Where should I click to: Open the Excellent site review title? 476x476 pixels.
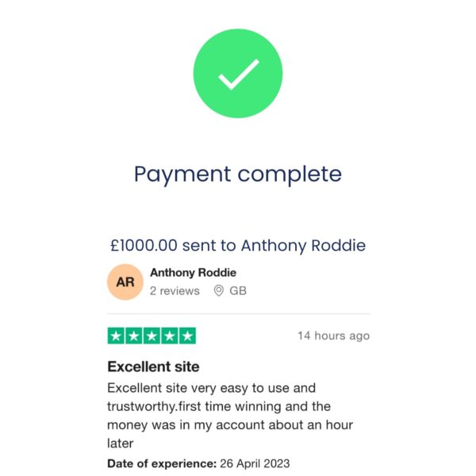coord(153,367)
